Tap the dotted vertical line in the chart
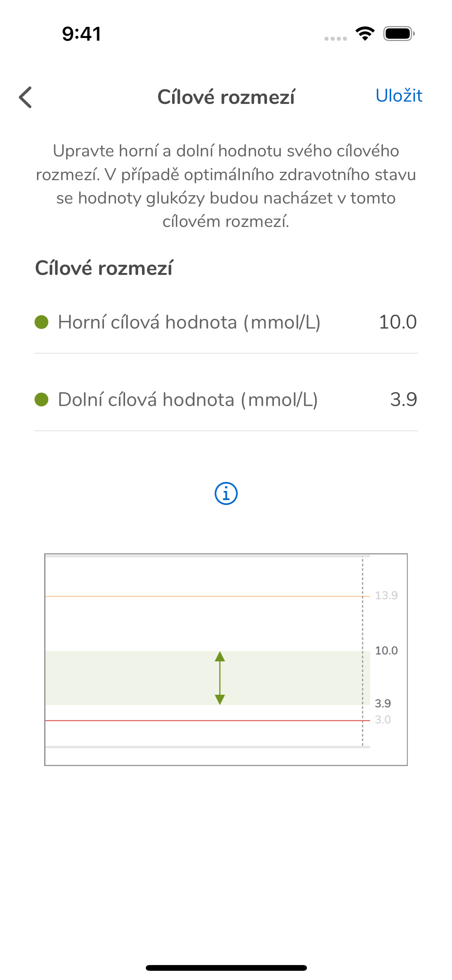Screen dimensions: 452x980 (363, 651)
